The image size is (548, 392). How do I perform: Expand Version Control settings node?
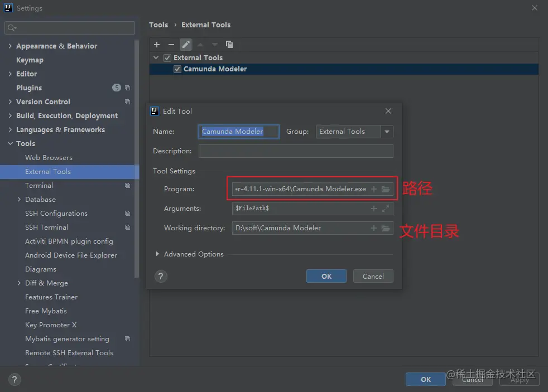[x=10, y=101]
